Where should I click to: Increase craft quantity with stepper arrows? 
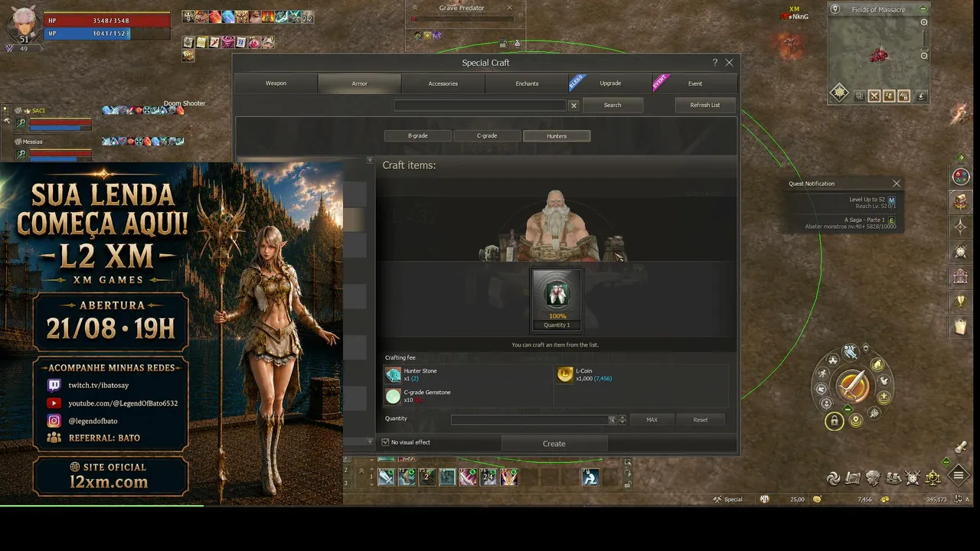pos(622,419)
